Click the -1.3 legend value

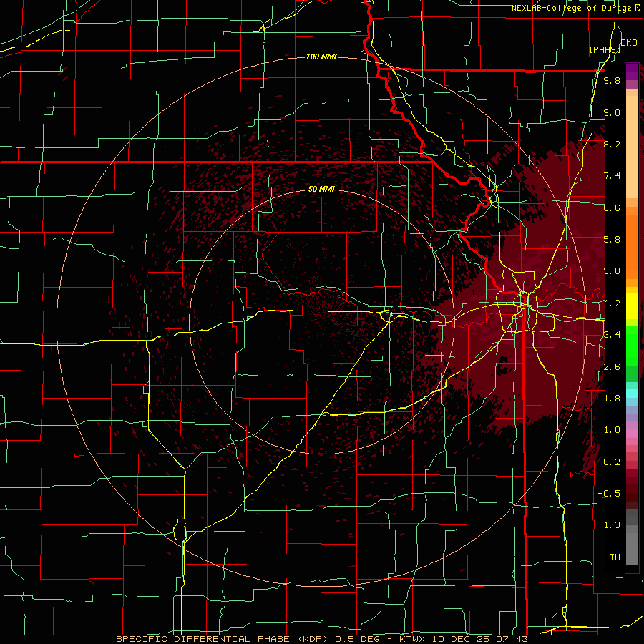[609, 525]
